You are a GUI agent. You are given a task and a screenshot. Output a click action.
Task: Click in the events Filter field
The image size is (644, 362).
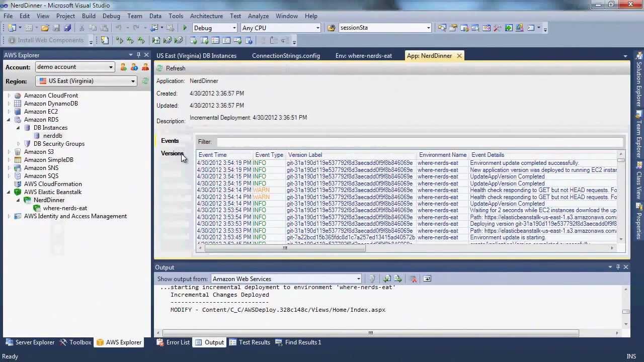pyautogui.click(x=420, y=142)
